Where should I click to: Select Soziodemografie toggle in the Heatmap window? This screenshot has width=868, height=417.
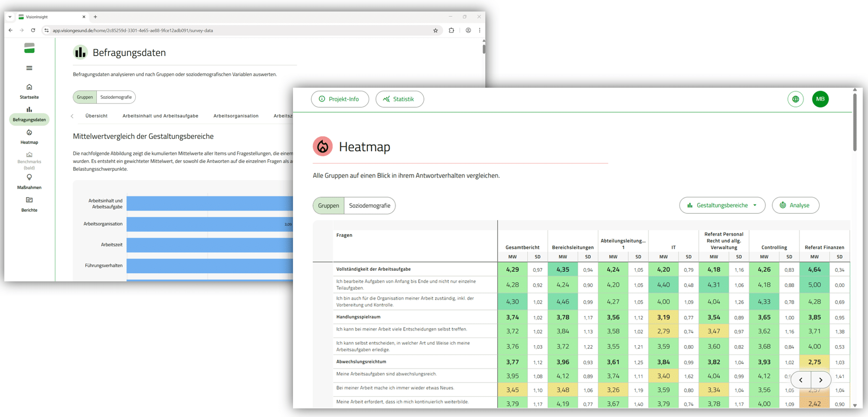pos(370,206)
